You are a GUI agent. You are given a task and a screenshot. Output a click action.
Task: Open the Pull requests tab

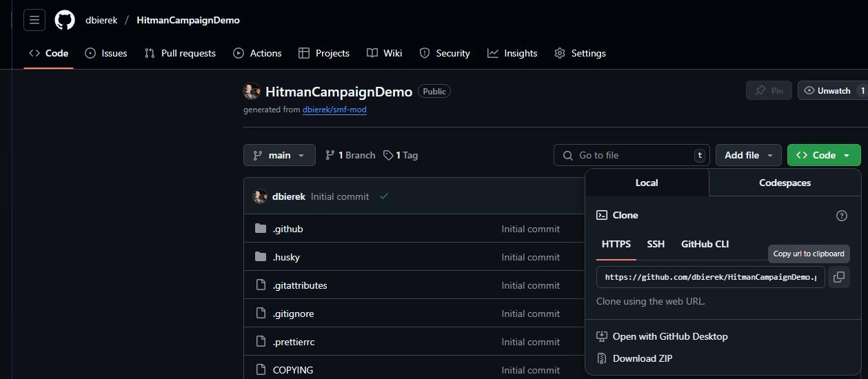coord(180,53)
